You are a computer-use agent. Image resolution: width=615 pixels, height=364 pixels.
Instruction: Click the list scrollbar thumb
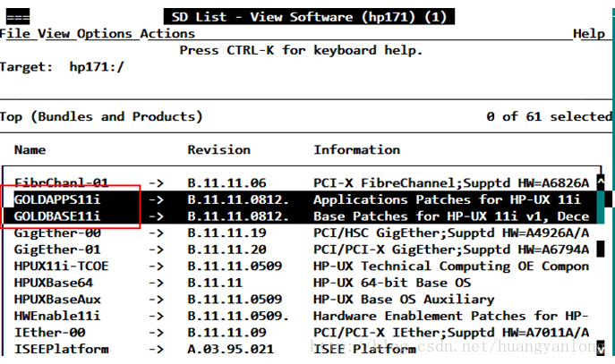click(x=601, y=249)
